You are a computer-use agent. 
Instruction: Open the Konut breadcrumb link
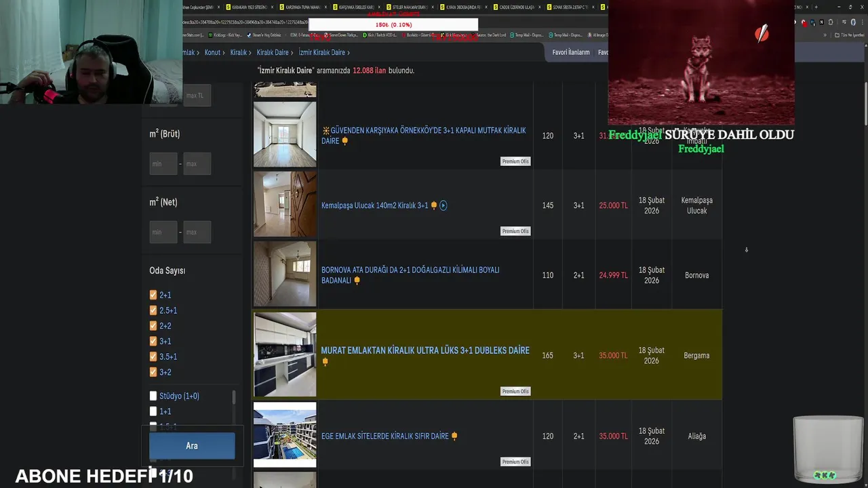(212, 52)
